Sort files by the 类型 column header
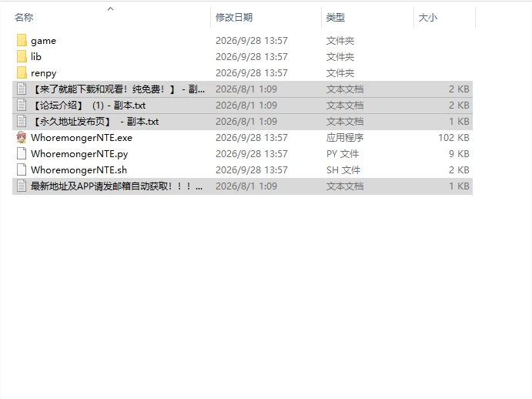532x399 pixels. 336,17
